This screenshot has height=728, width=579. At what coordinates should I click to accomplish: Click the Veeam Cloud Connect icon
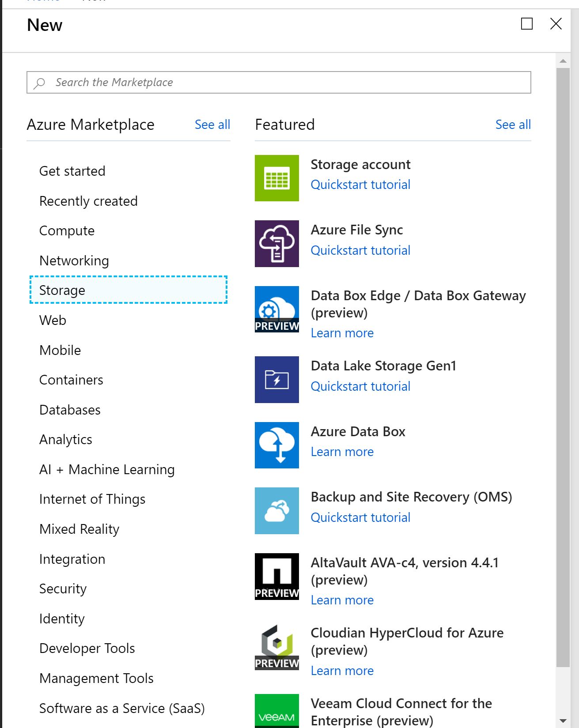click(277, 711)
